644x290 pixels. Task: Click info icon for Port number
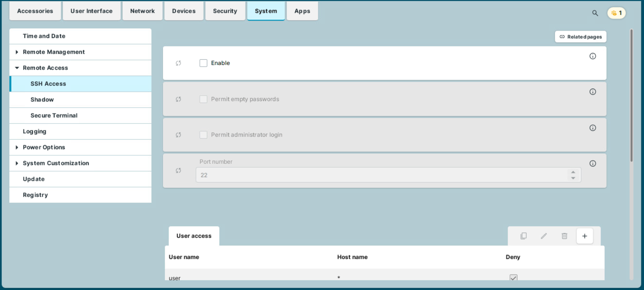(592, 163)
